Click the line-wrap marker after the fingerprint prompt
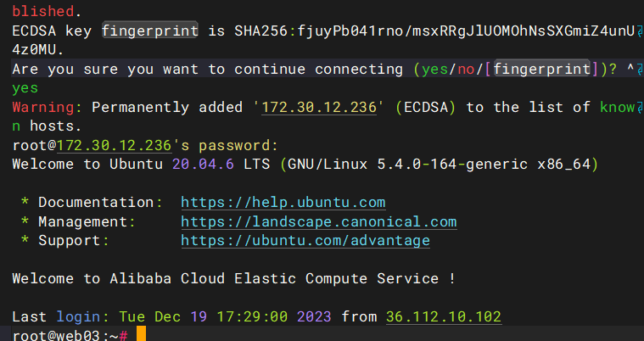The width and height of the screenshot is (644, 341). tap(639, 70)
